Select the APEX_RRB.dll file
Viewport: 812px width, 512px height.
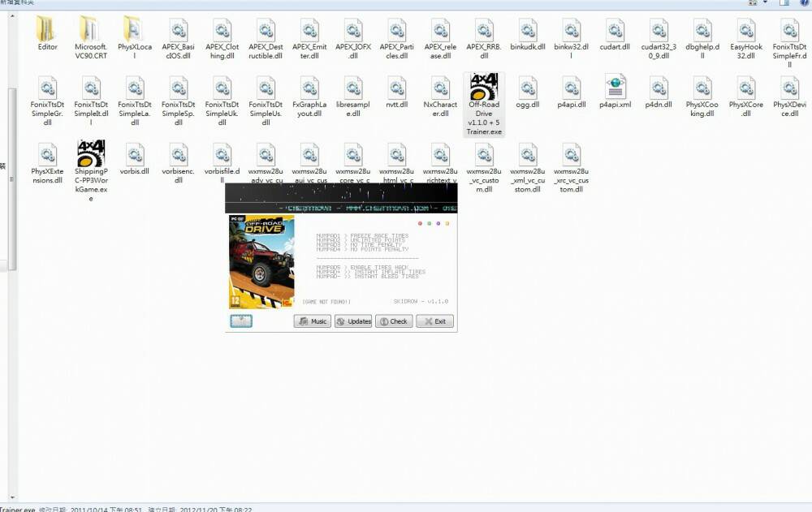tap(484, 37)
